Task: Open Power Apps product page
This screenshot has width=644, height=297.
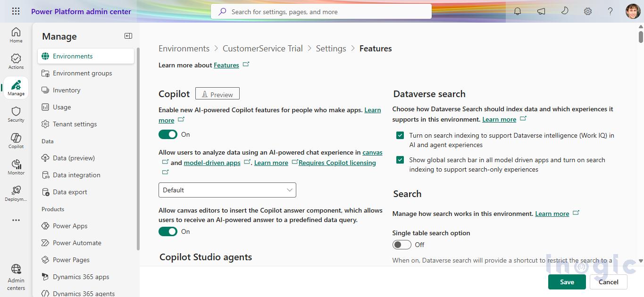Action: point(86,226)
